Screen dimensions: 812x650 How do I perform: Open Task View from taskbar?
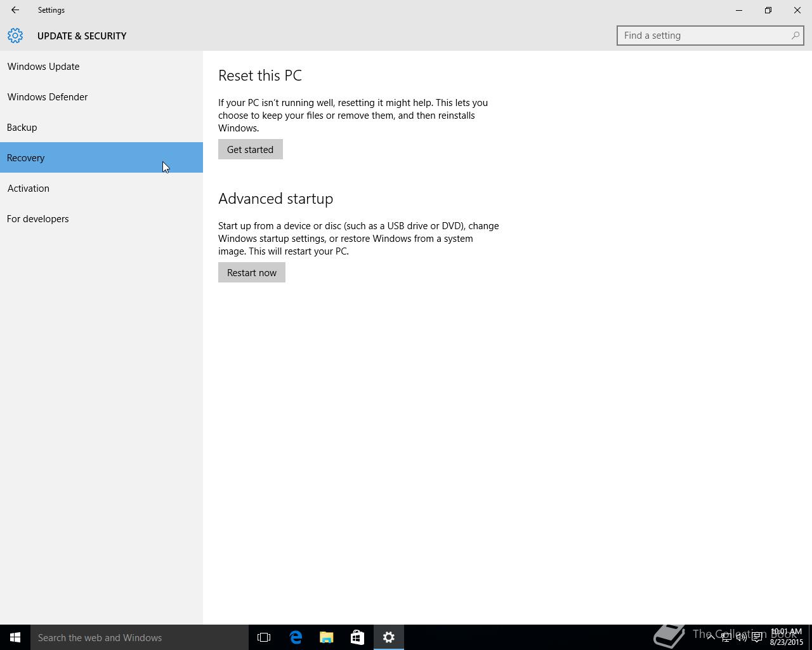(x=264, y=637)
